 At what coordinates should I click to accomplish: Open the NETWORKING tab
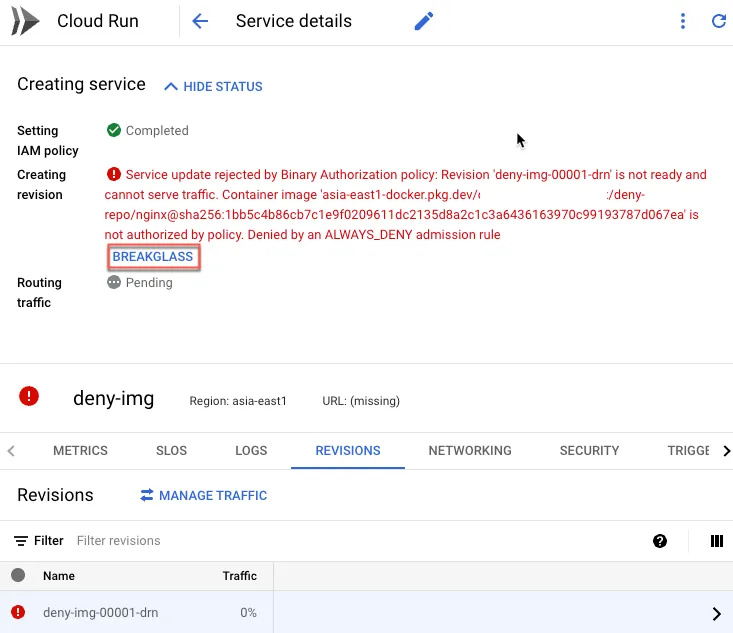(x=470, y=451)
